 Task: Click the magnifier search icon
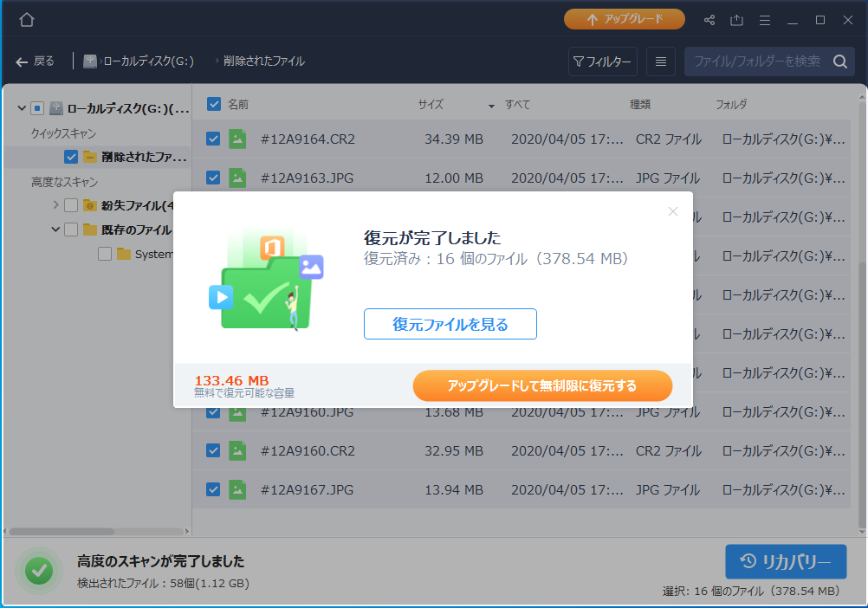click(x=839, y=61)
